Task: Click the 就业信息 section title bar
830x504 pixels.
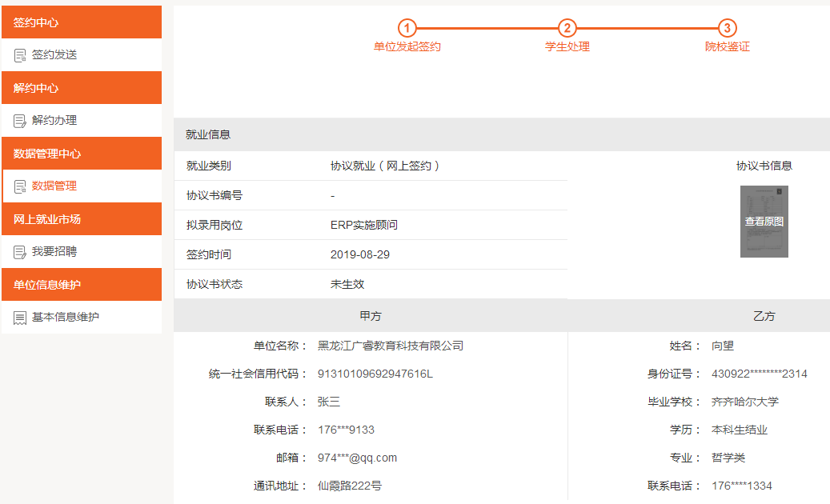Action: [501, 134]
